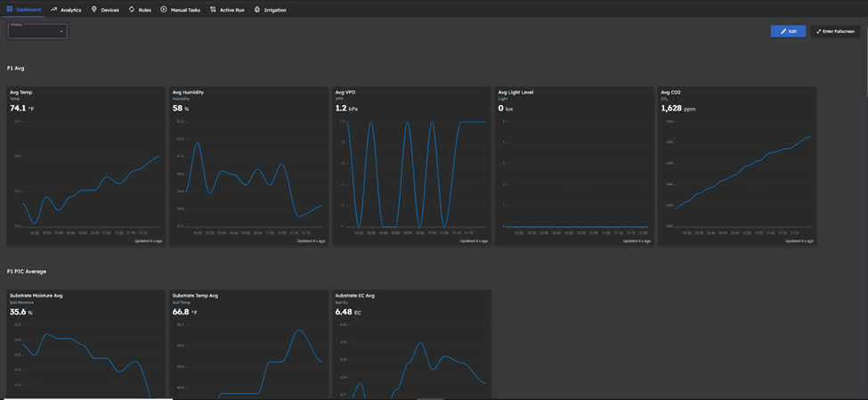This screenshot has height=400, width=868.
Task: Click the Manual Tasks play icon
Action: click(164, 10)
